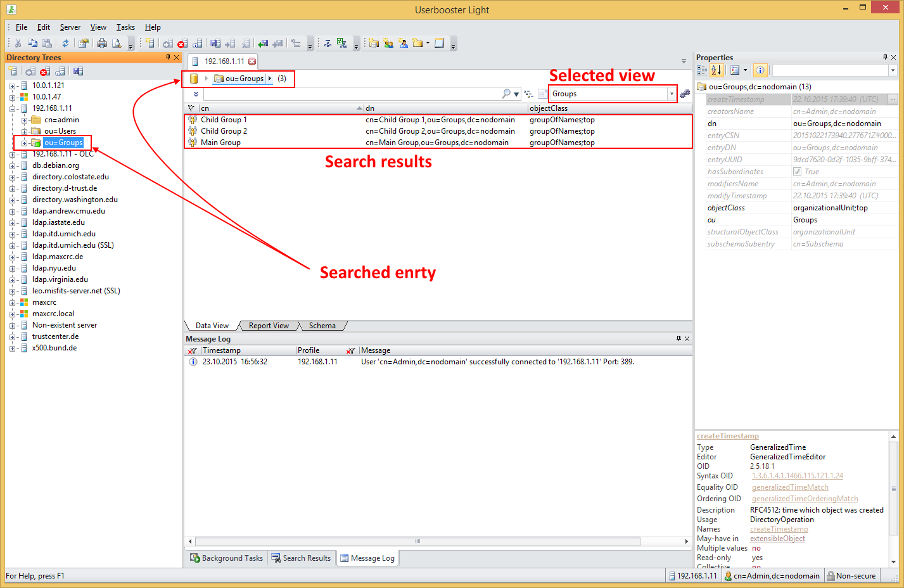This screenshot has height=588, width=904.
Task: Click the description pane scroll down arrow
Action: (x=894, y=562)
